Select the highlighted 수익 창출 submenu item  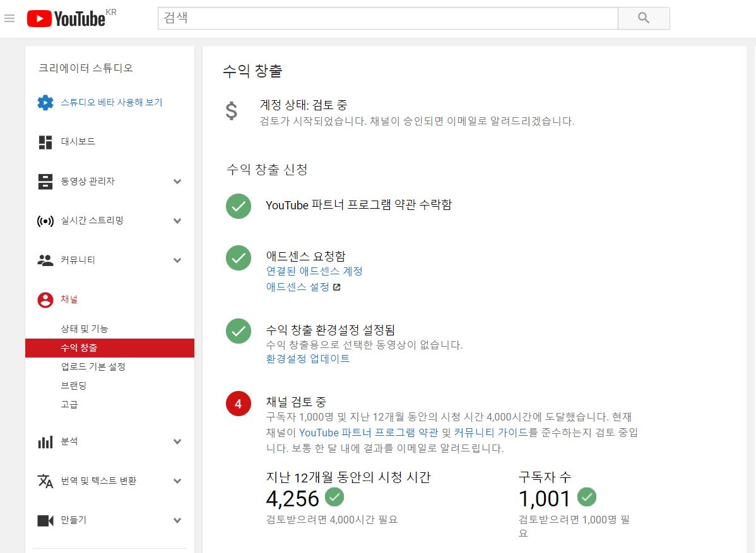tap(109, 348)
